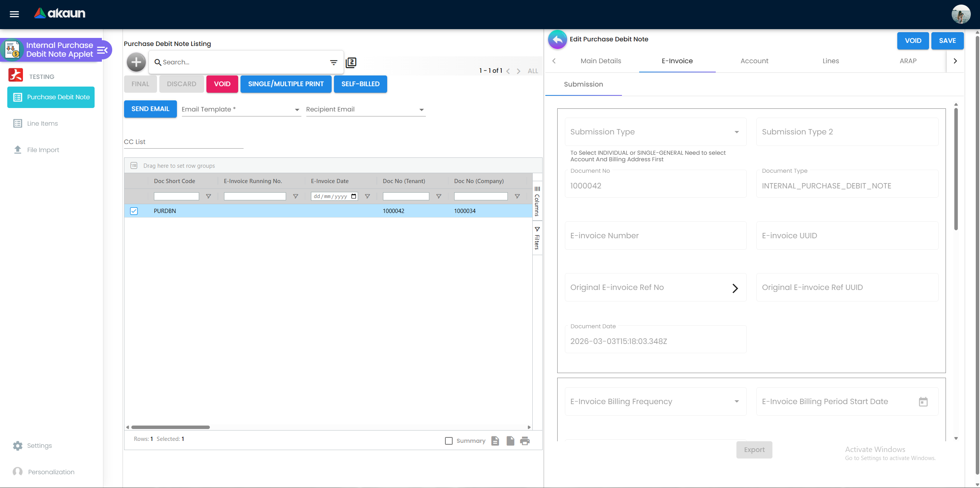Open the Email Template dropdown
Screen dimensions: 980x488
(297, 110)
